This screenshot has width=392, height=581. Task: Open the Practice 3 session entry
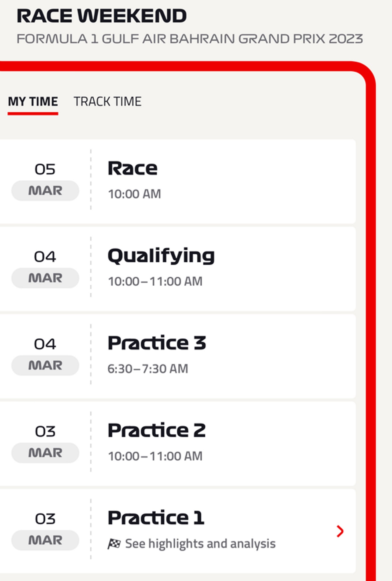178,356
